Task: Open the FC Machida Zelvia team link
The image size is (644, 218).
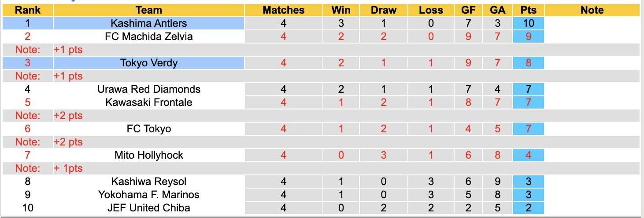Action: pyautogui.click(x=149, y=36)
